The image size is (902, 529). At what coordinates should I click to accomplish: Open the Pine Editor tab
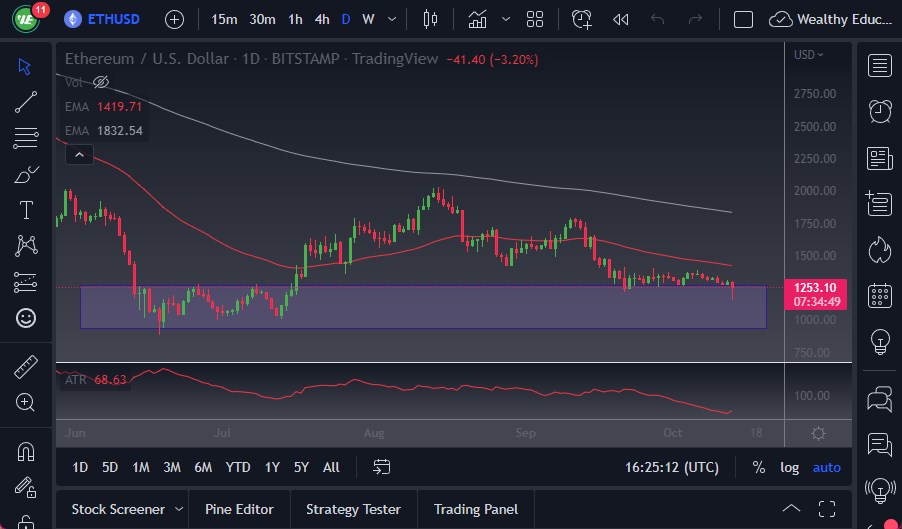pos(239,509)
